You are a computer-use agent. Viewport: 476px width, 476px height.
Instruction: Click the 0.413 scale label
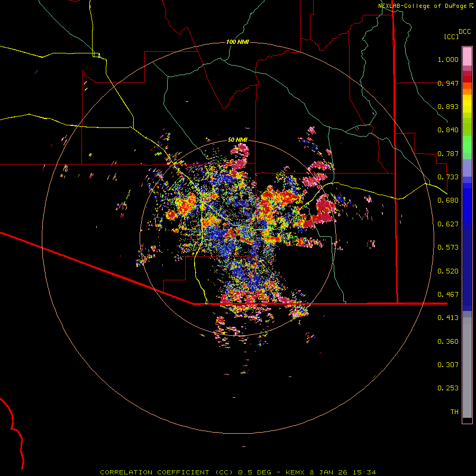click(x=448, y=318)
